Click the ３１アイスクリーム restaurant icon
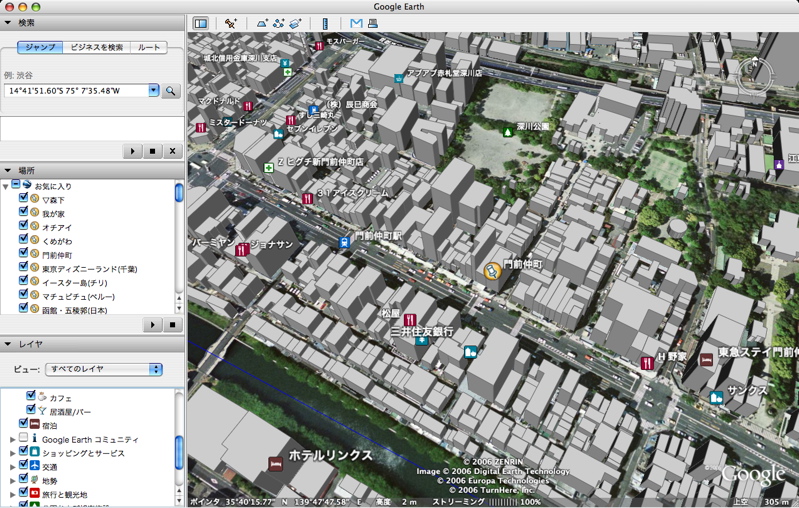Screen dimensions: 799x508 (x=307, y=198)
